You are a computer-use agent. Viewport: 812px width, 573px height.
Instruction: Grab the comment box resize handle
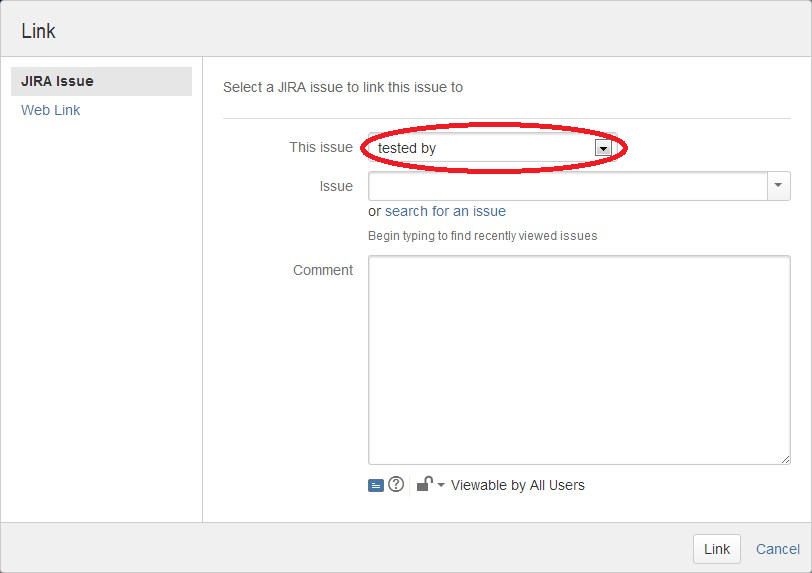point(785,459)
